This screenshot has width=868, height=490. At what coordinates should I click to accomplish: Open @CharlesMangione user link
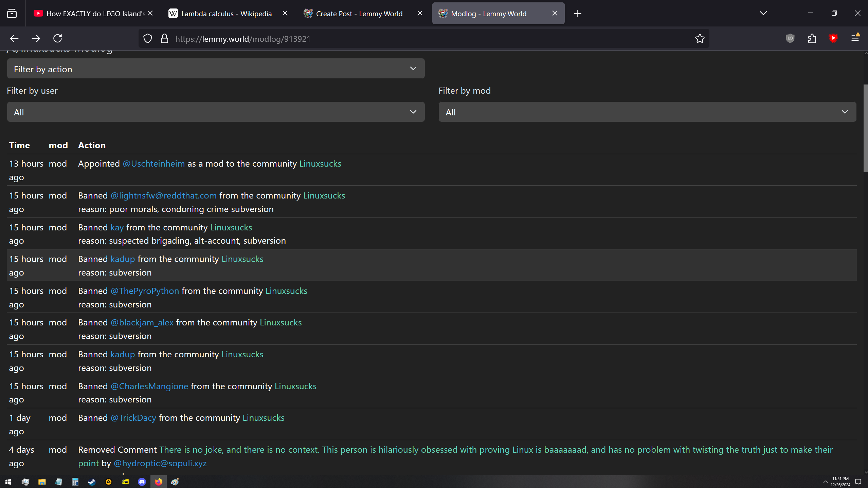tap(149, 387)
